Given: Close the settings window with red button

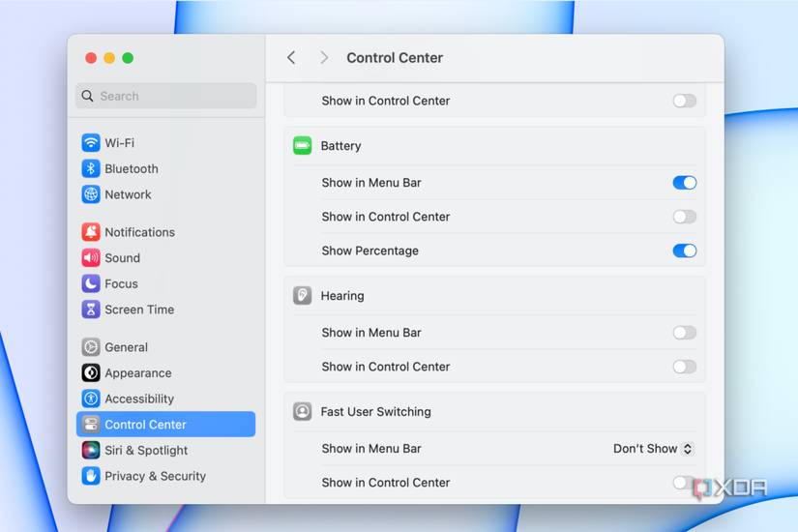Looking at the screenshot, I should pos(91,58).
